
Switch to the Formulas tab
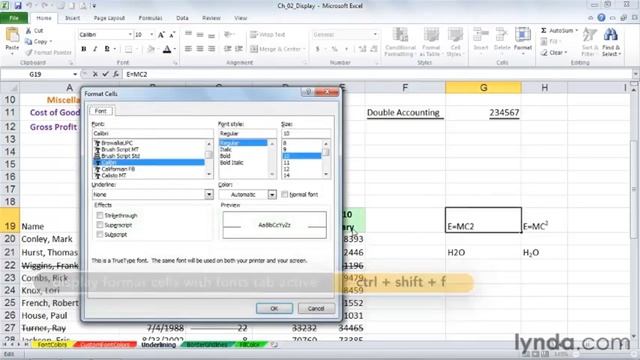click(150, 18)
